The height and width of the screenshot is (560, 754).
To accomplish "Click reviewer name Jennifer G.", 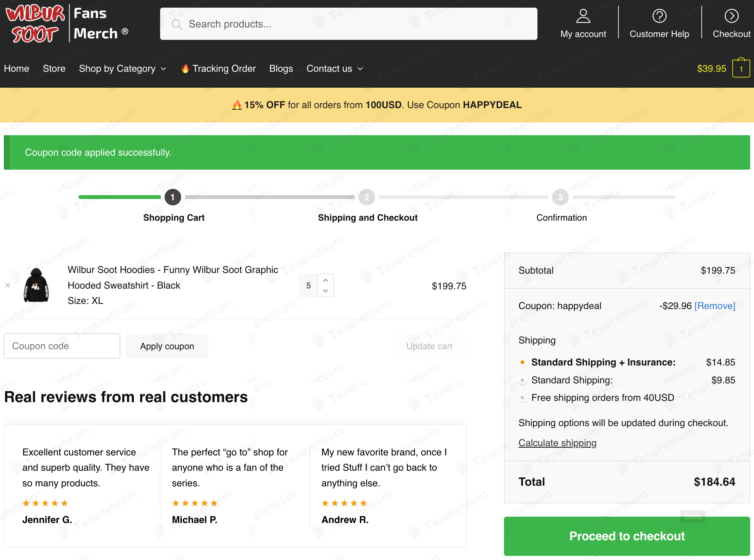I will coord(47,520).
